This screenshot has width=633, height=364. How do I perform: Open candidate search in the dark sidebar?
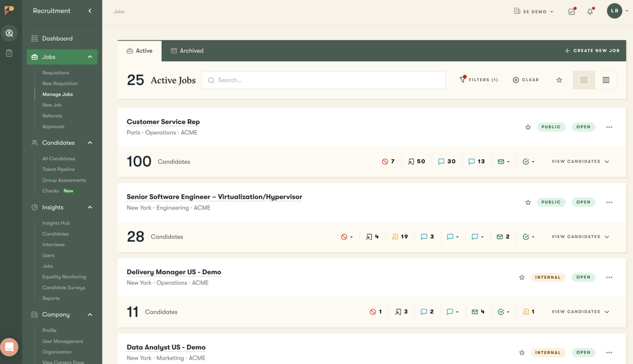click(x=9, y=33)
